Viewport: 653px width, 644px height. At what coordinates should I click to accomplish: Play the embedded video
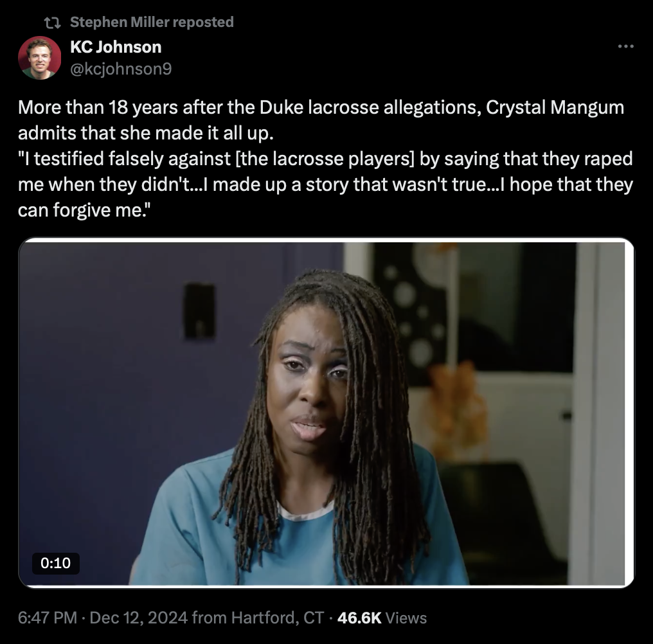326,413
